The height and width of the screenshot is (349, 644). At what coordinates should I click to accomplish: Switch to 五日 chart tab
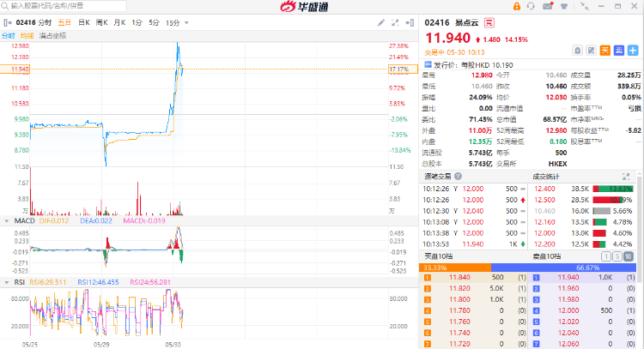tap(64, 22)
